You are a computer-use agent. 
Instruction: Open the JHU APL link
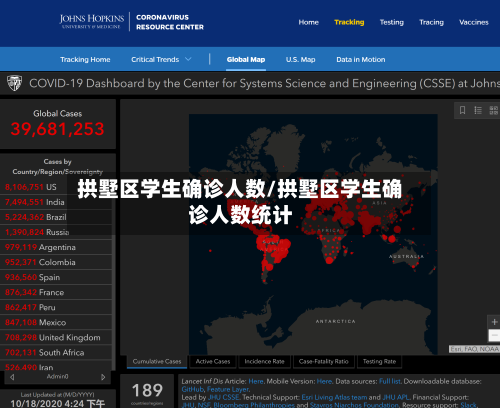point(396,397)
